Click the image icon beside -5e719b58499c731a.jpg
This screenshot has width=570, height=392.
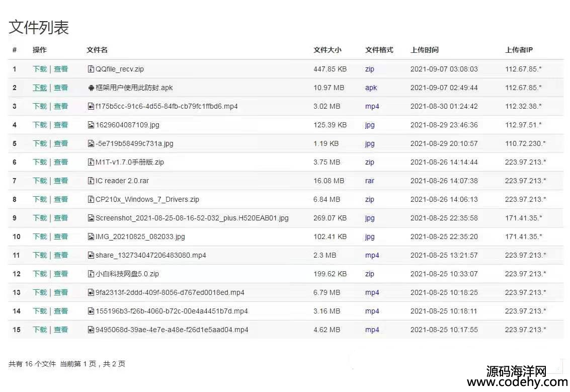(91, 143)
